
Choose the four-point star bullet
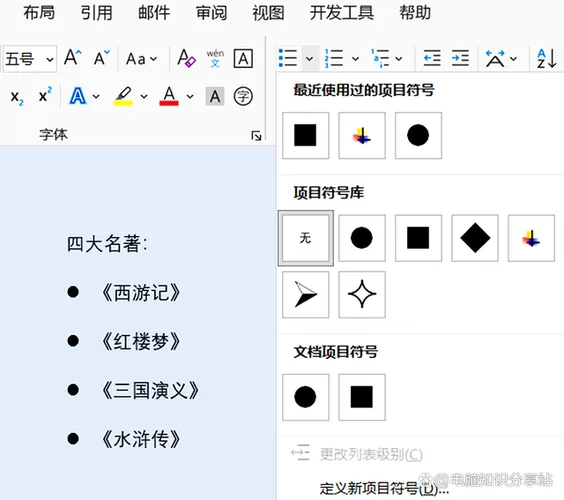click(x=362, y=295)
